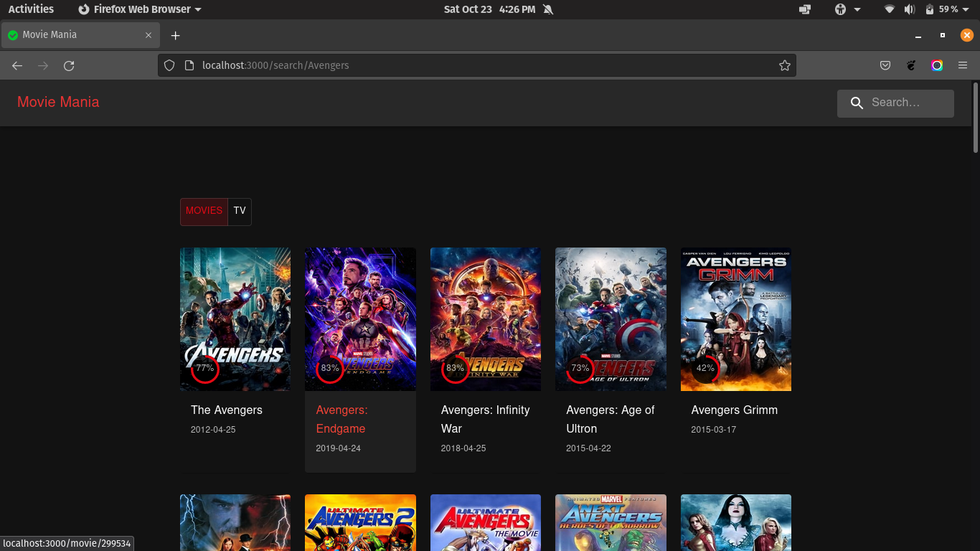The image size is (980, 551).
Task: Click the 42% rating circle
Action: [705, 369]
